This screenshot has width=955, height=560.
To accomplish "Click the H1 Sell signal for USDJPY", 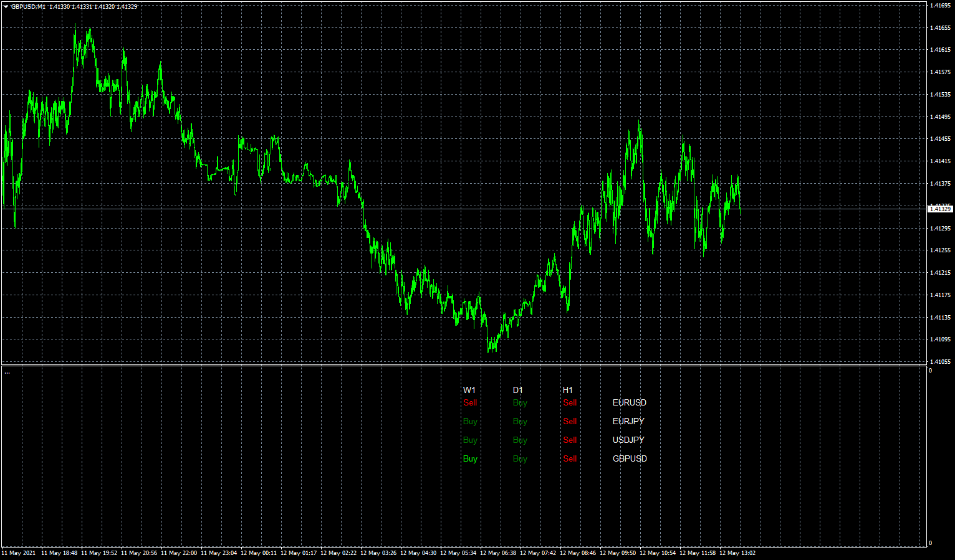I will pos(570,440).
